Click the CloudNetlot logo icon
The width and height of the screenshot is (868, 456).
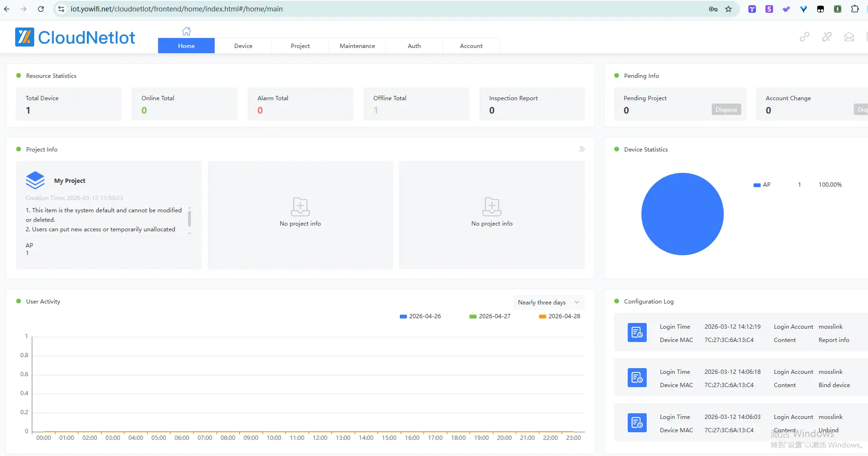(24, 37)
